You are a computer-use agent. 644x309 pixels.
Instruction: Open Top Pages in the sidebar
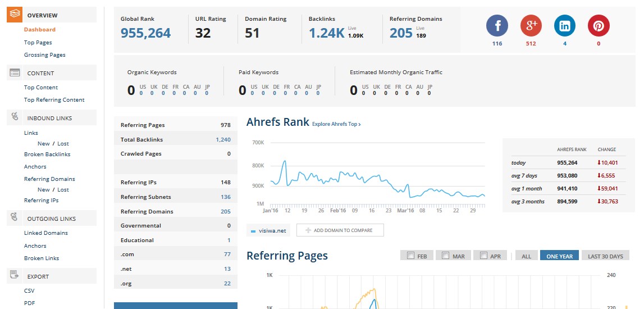(38, 42)
